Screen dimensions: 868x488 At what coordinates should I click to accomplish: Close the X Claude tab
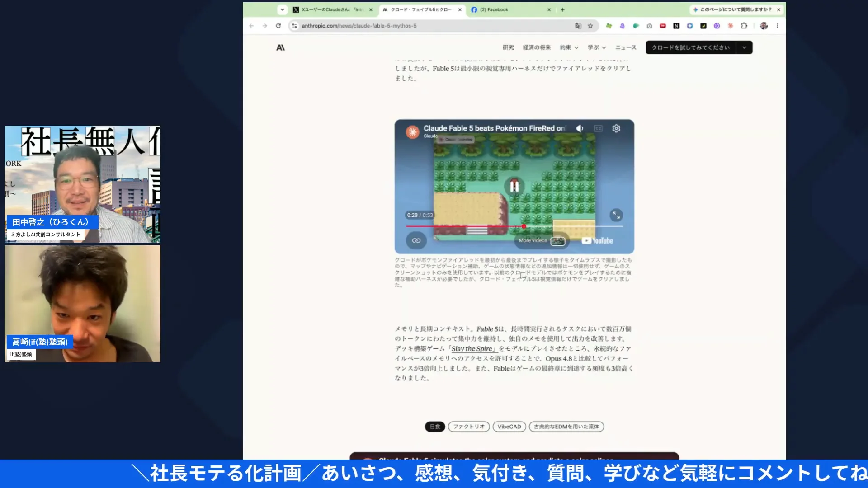pyautogui.click(x=371, y=9)
